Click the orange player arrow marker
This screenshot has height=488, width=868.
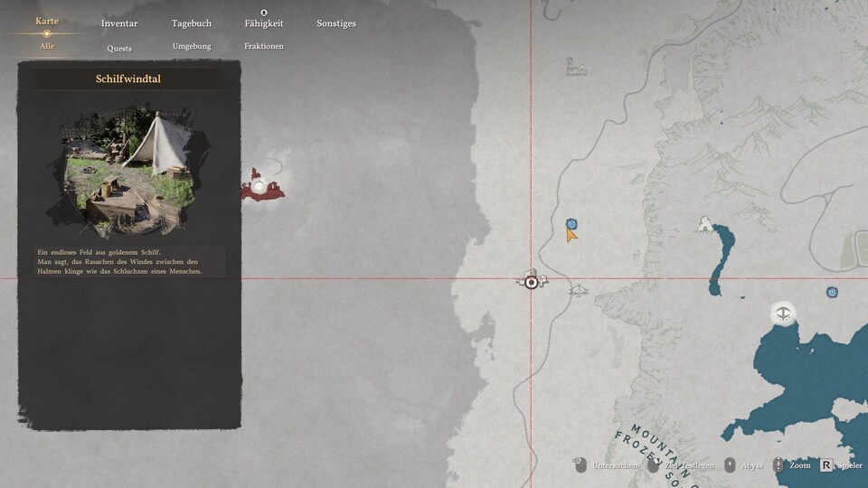(571, 235)
